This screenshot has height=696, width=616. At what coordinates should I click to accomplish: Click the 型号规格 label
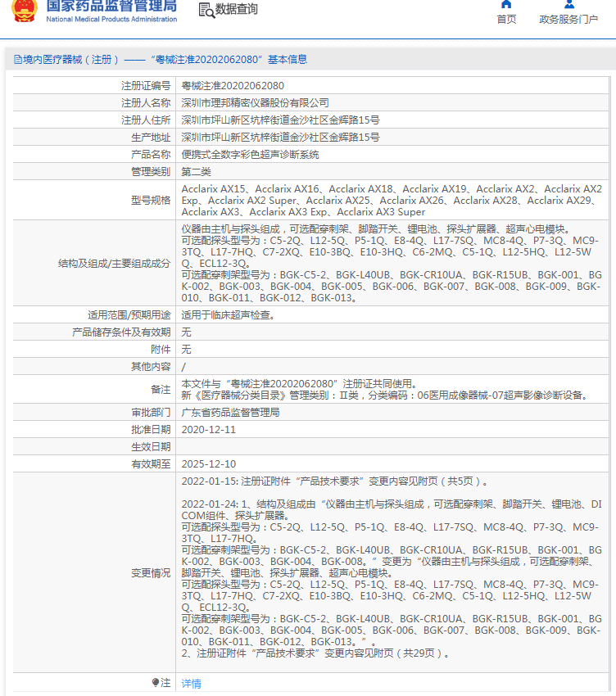tap(151, 200)
